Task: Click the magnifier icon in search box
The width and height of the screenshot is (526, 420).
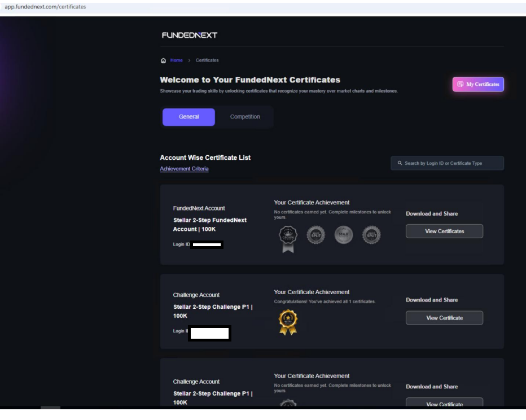Action: pyautogui.click(x=400, y=164)
